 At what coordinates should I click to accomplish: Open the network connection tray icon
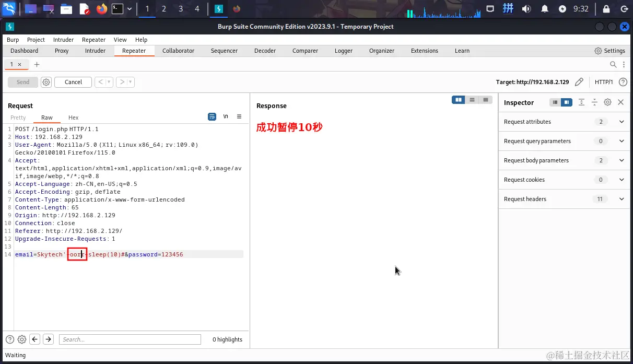click(490, 9)
